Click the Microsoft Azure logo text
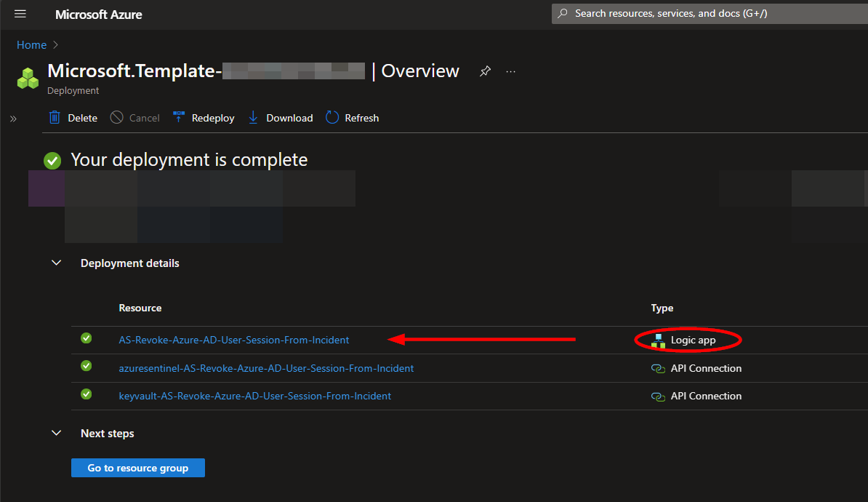868x502 pixels. [99, 15]
